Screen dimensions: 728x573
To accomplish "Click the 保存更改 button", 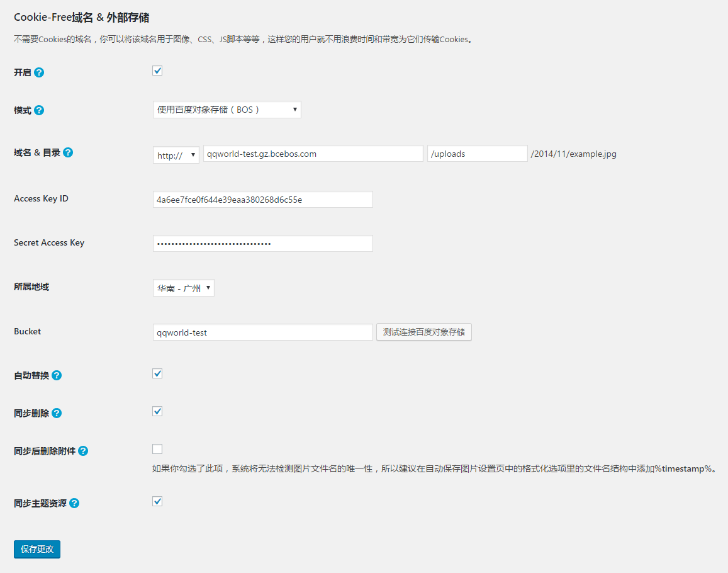I will tap(37, 549).
